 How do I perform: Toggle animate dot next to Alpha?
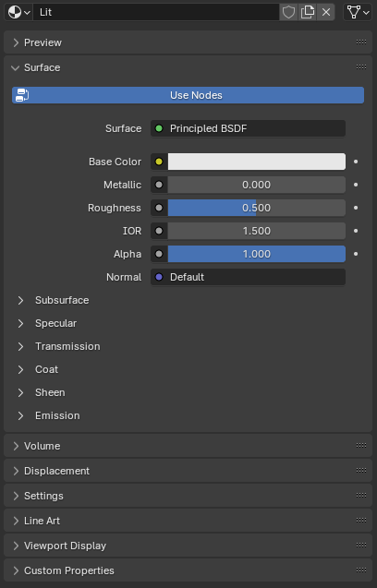356,254
